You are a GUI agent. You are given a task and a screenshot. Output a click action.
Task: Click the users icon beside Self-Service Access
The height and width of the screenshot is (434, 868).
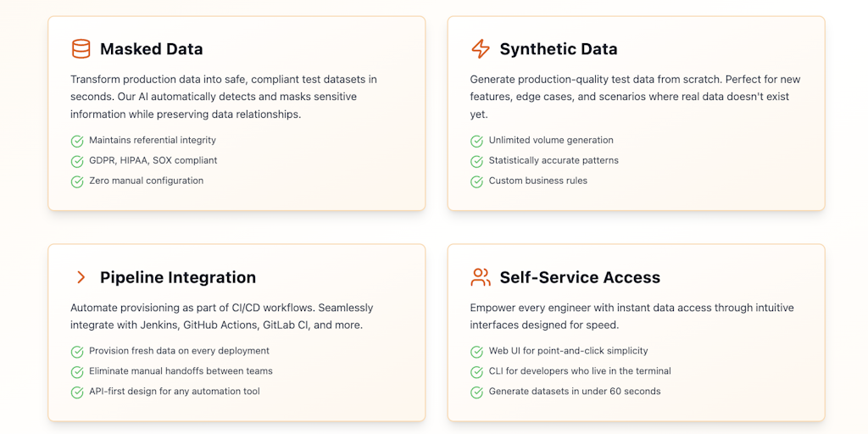pos(481,277)
